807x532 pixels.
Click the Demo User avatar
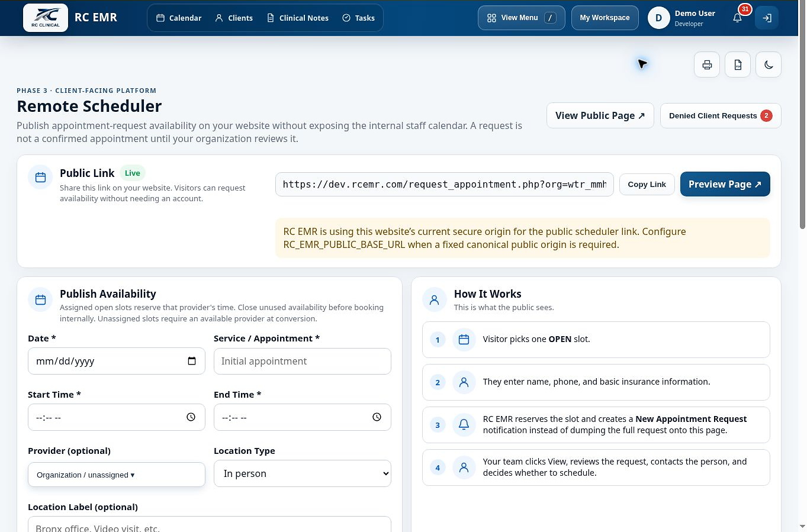point(658,18)
